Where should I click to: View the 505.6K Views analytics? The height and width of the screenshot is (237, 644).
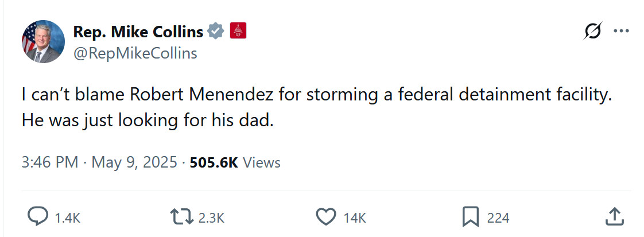(235, 162)
